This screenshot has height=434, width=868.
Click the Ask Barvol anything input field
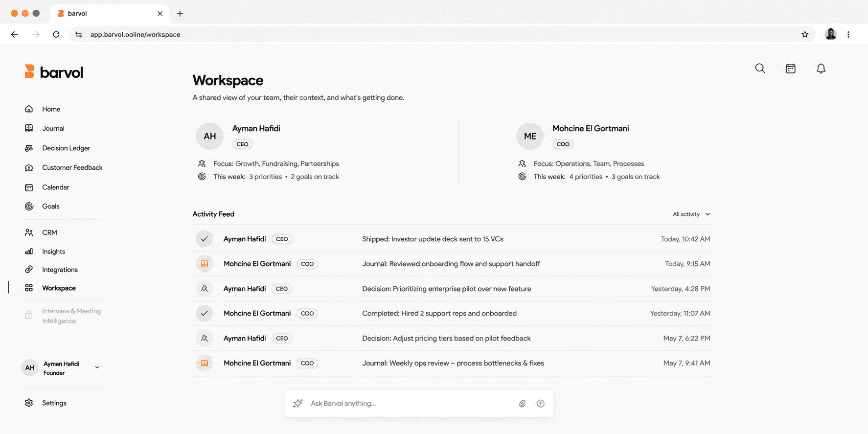pos(411,404)
